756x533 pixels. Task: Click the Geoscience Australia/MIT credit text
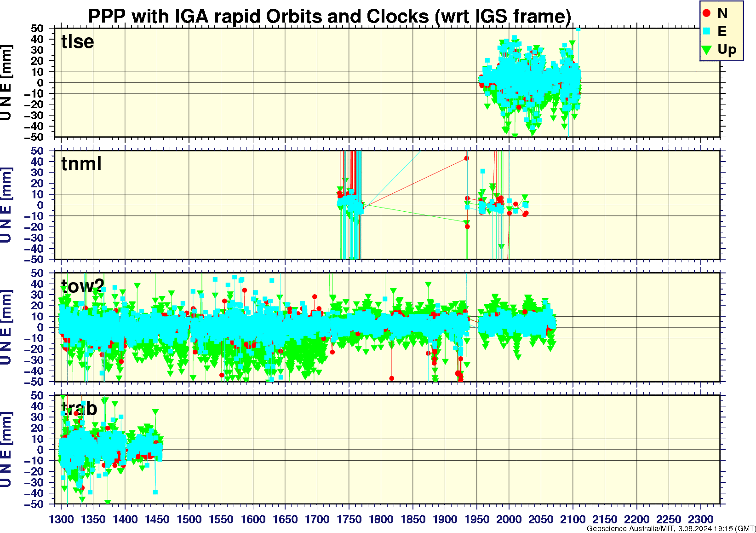[x=671, y=529]
